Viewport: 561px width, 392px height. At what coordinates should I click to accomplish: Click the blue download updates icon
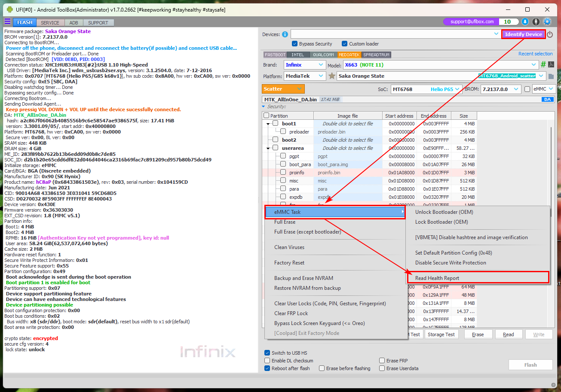(525, 21)
